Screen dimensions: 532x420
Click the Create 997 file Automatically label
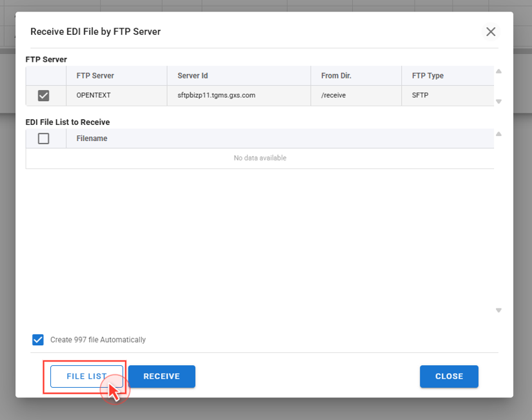98,339
